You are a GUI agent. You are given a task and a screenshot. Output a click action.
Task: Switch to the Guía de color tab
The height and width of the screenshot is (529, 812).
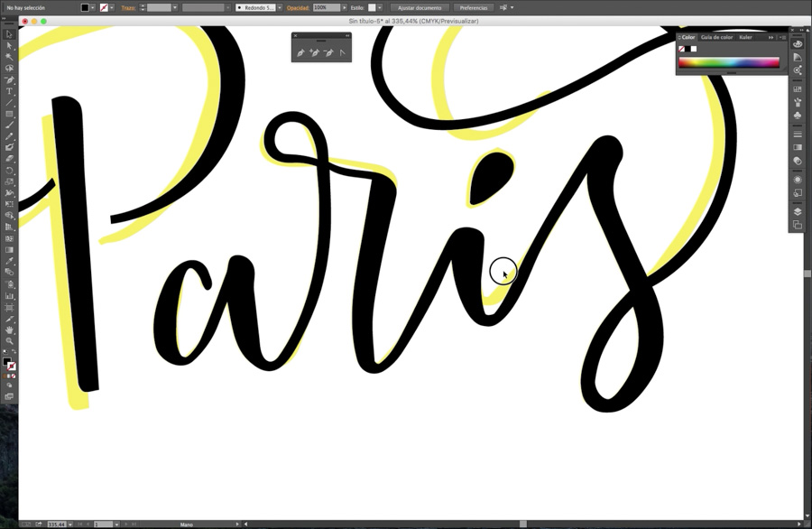click(x=716, y=37)
